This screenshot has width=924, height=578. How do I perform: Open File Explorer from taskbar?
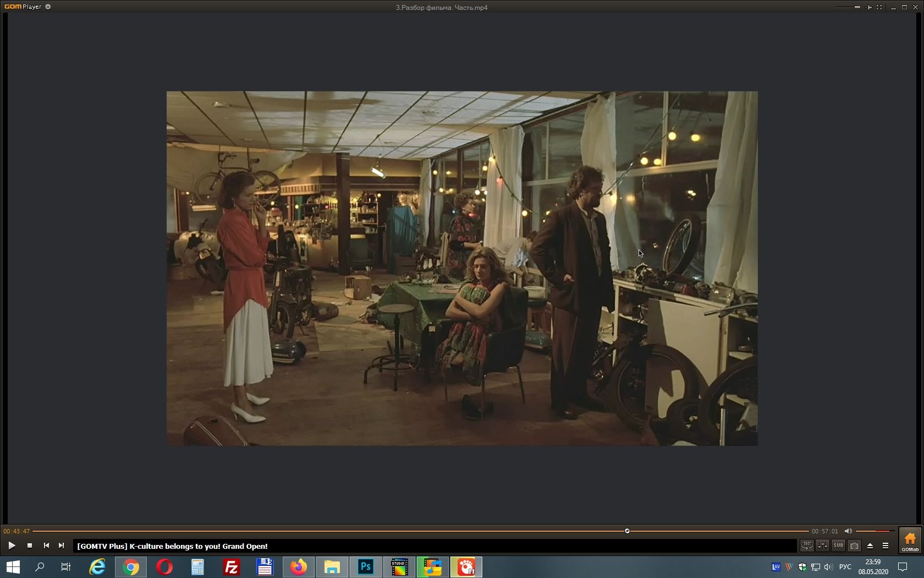point(332,567)
